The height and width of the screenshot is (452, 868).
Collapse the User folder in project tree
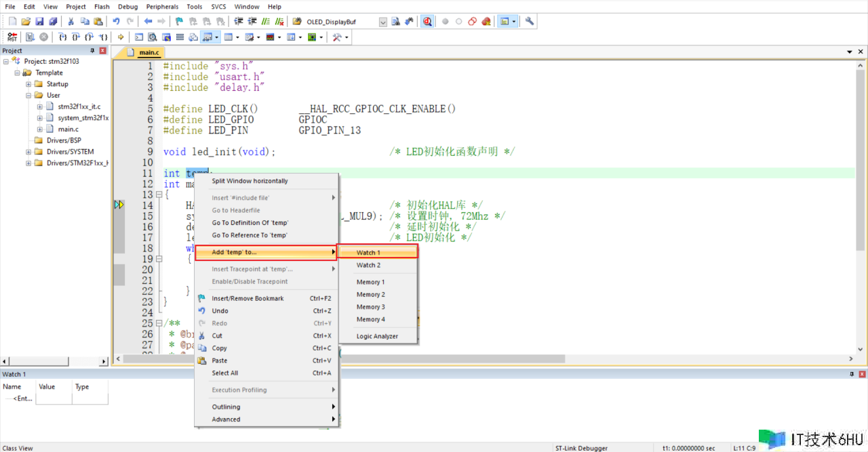(28, 96)
